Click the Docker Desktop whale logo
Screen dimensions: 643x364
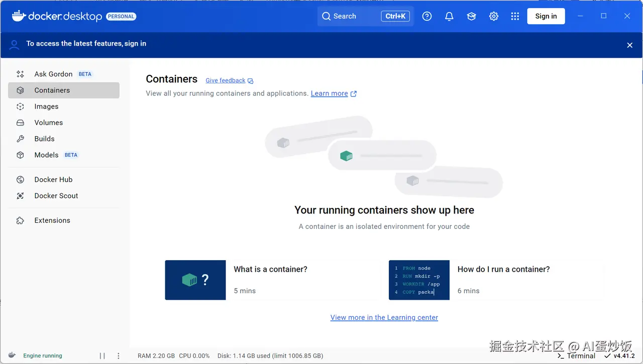(x=19, y=16)
